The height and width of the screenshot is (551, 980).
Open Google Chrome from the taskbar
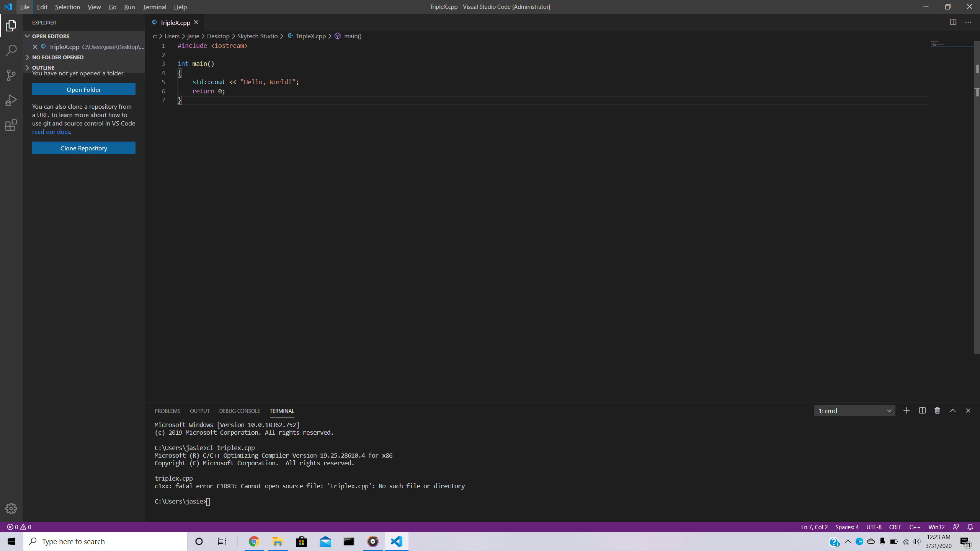click(x=254, y=541)
